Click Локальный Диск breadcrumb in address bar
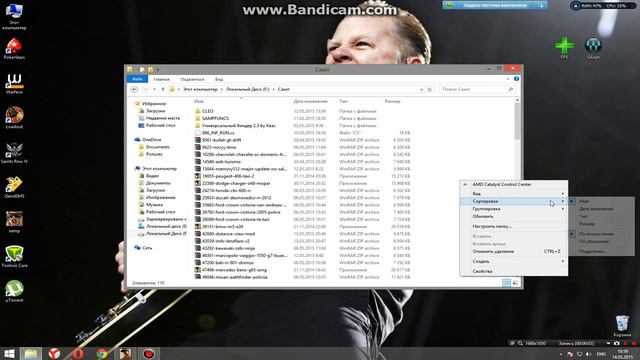The height and width of the screenshot is (360, 640). pos(248,89)
